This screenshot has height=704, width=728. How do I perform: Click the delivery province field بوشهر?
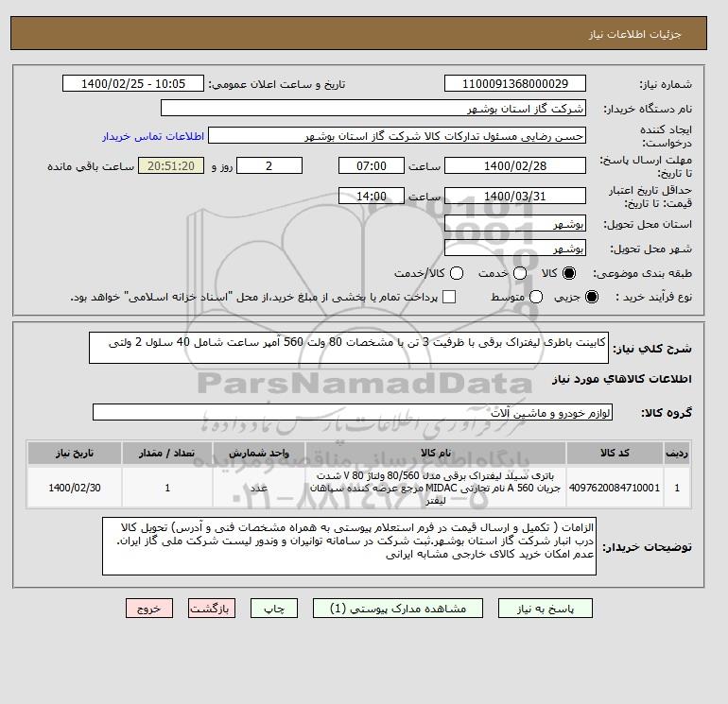[515, 224]
